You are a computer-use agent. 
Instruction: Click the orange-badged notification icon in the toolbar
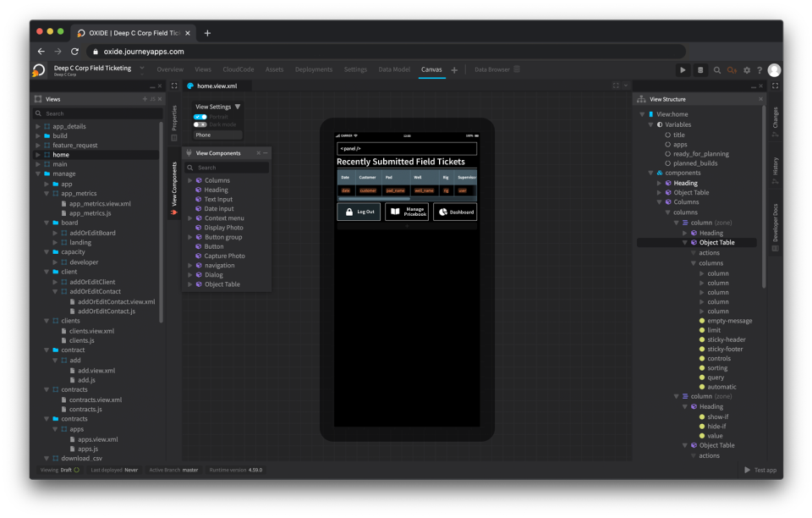tap(731, 69)
